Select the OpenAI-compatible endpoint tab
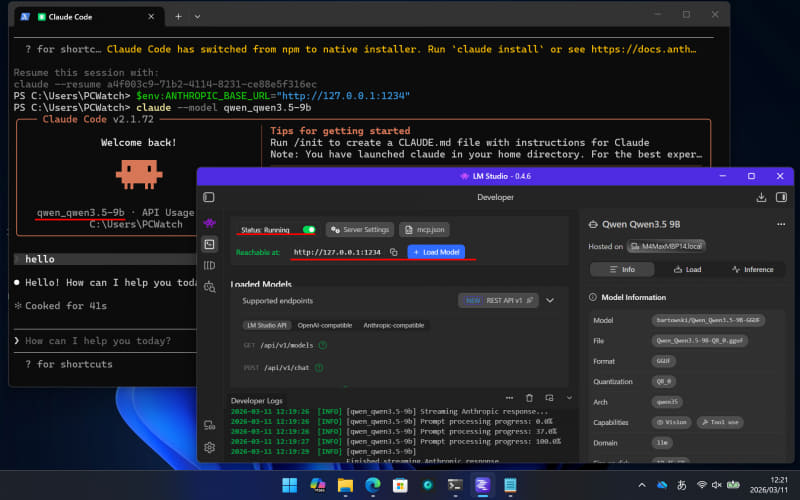 [325, 326]
